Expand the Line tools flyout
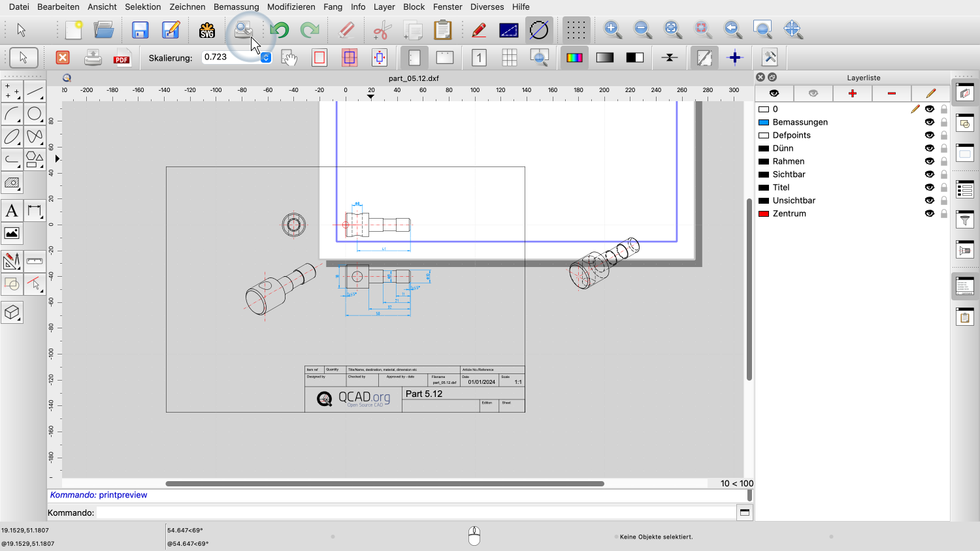 35,91
